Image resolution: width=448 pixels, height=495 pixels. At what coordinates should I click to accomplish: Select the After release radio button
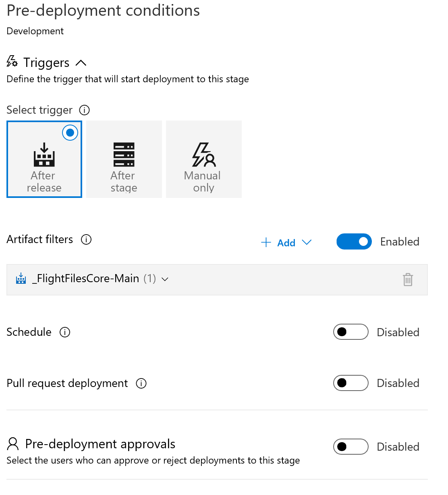coord(70,133)
